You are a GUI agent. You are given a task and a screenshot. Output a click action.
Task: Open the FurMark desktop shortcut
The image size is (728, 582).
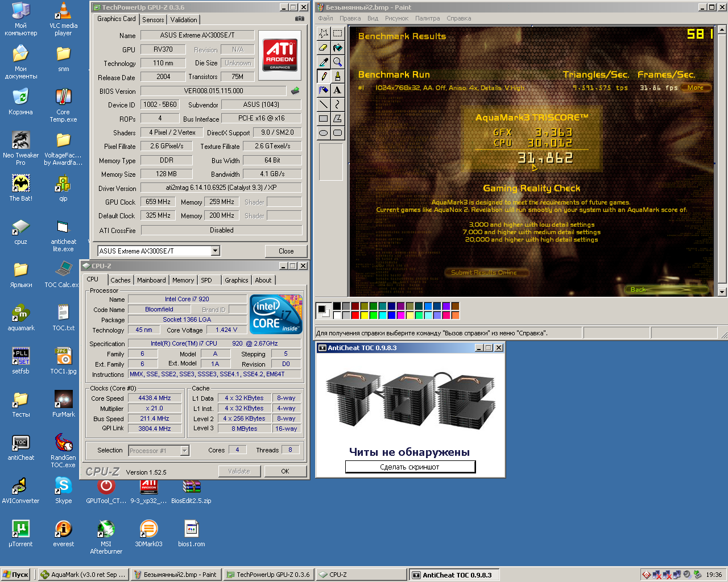tap(63, 404)
